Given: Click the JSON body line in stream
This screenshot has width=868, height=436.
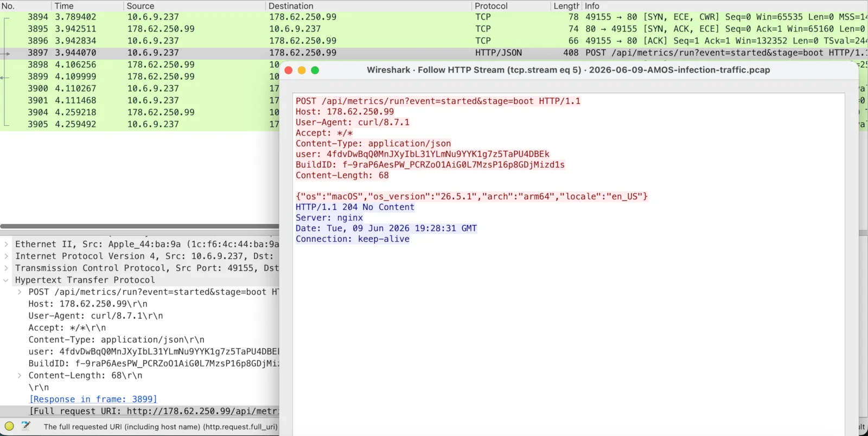Looking at the screenshot, I should pyautogui.click(x=471, y=196).
